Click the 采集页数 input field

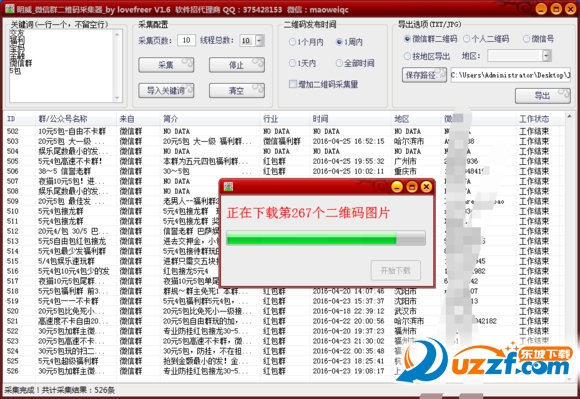tap(186, 40)
